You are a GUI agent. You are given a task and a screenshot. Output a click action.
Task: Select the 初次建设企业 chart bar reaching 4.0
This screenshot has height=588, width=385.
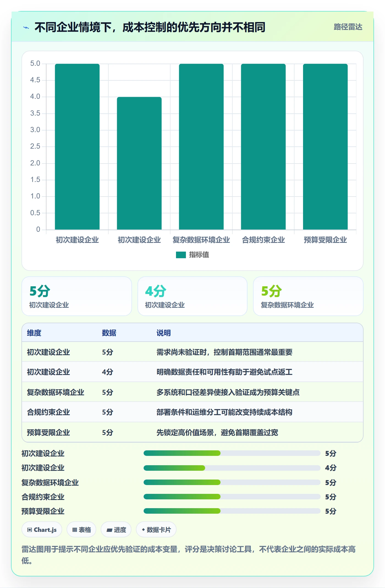click(x=139, y=163)
